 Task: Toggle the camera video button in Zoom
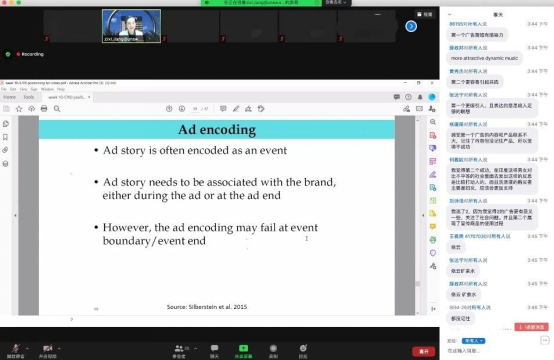(x=48, y=351)
